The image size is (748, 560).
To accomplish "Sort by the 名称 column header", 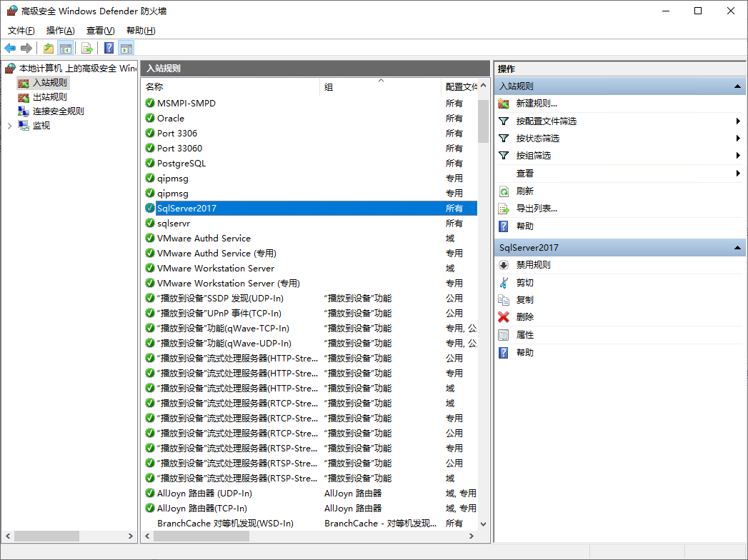I will pyautogui.click(x=231, y=87).
